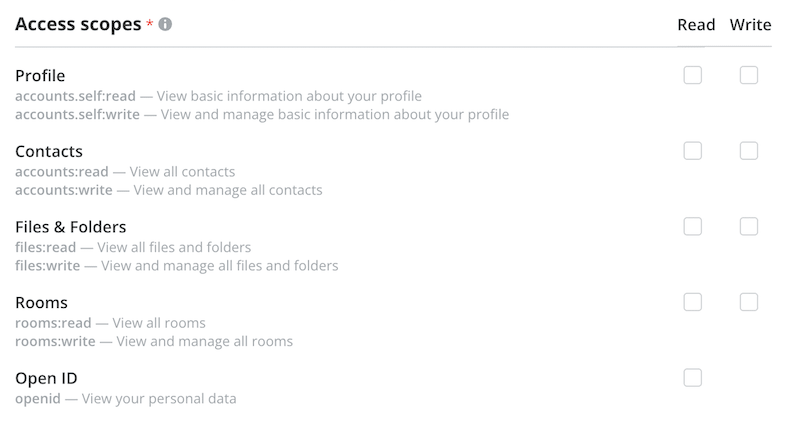Check Read for Files & Folders
800x424 pixels.
[692, 227]
